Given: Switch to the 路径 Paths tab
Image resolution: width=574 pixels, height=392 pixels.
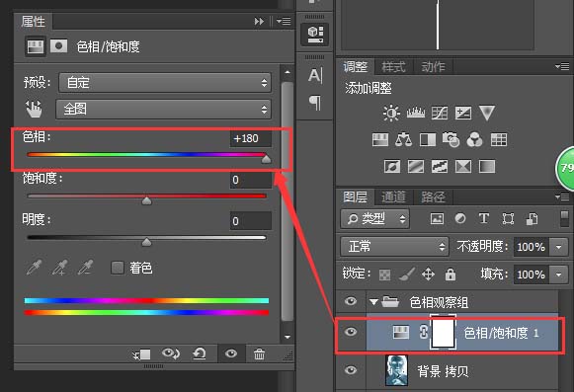Looking at the screenshot, I should pos(433,197).
